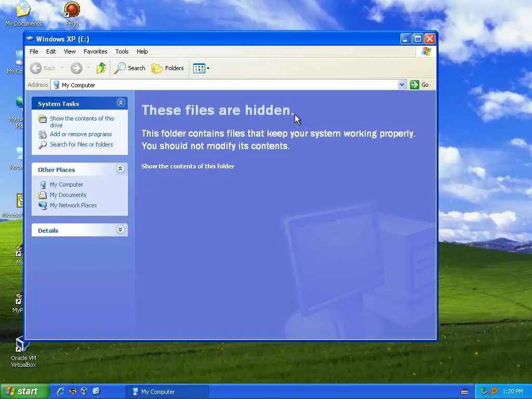Open the Favorites menu

(x=96, y=51)
